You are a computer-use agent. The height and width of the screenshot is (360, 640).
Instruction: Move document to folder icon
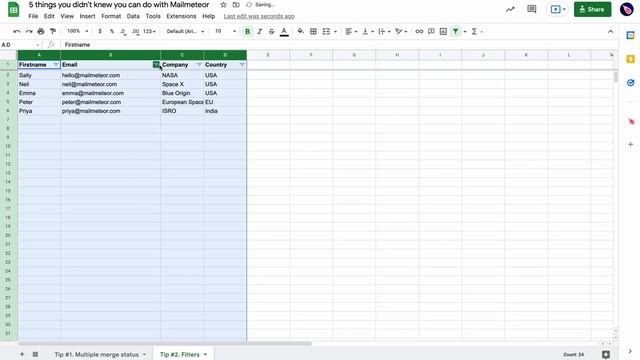coord(236,5)
